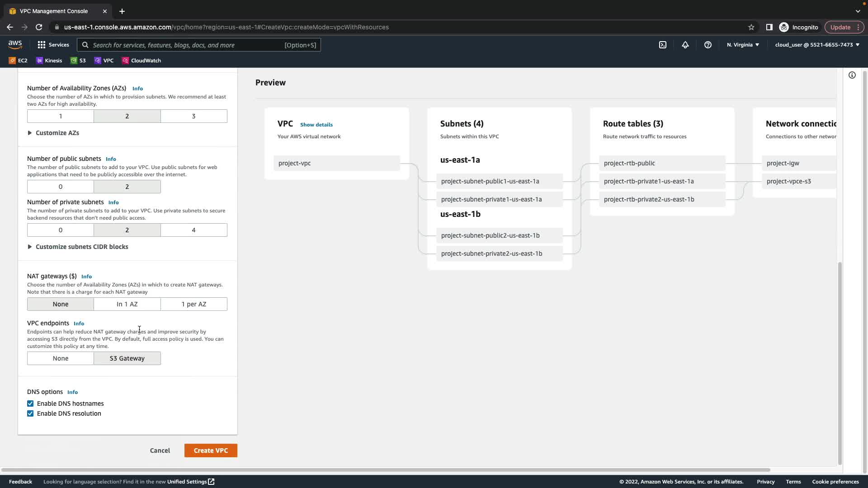The width and height of the screenshot is (868, 488).
Task: Select 1 per AZ for NAT gateways
Action: coord(193,304)
